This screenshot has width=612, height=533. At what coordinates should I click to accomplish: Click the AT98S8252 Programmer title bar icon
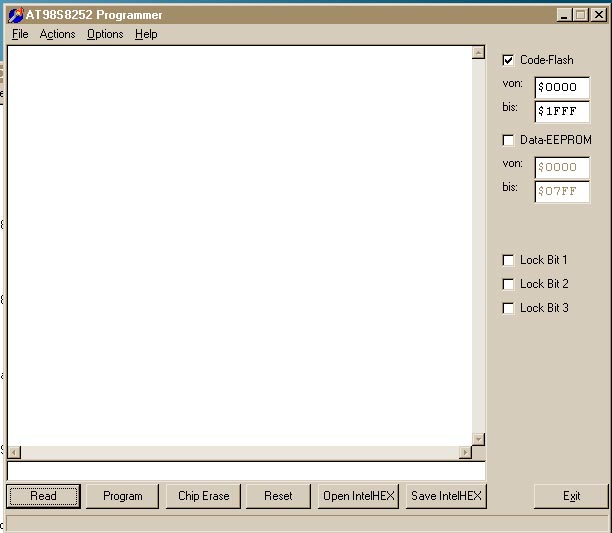[16, 15]
